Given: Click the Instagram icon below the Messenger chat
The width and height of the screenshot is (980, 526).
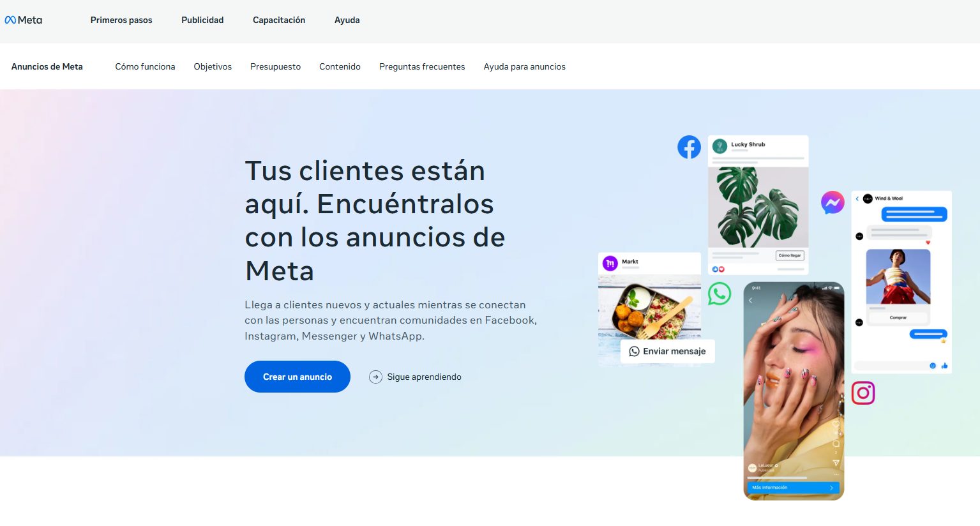Looking at the screenshot, I should pos(863,393).
